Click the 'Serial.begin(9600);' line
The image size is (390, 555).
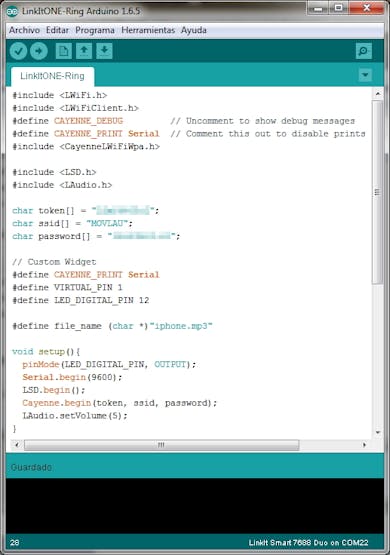(x=72, y=377)
